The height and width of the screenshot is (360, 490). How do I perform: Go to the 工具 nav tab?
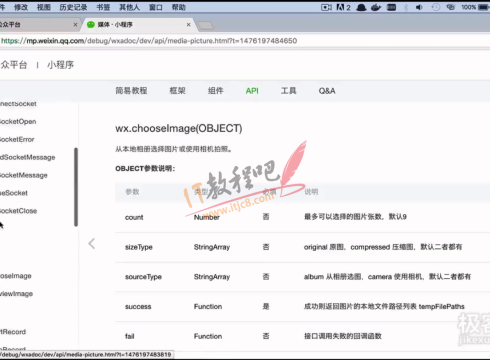pyautogui.click(x=288, y=91)
